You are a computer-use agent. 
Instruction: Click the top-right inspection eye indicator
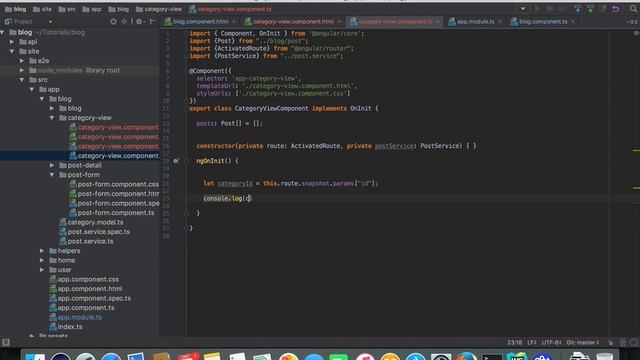click(x=636, y=33)
